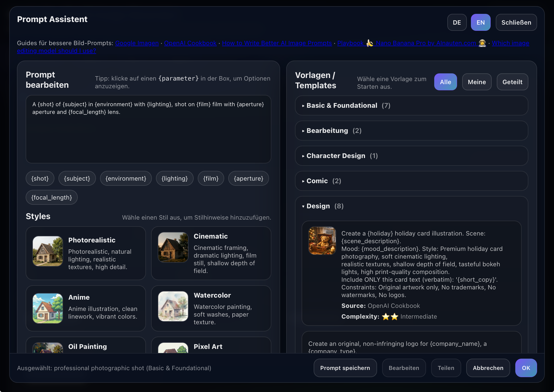Click the Teilen button
The width and height of the screenshot is (554, 392).
pos(446,368)
